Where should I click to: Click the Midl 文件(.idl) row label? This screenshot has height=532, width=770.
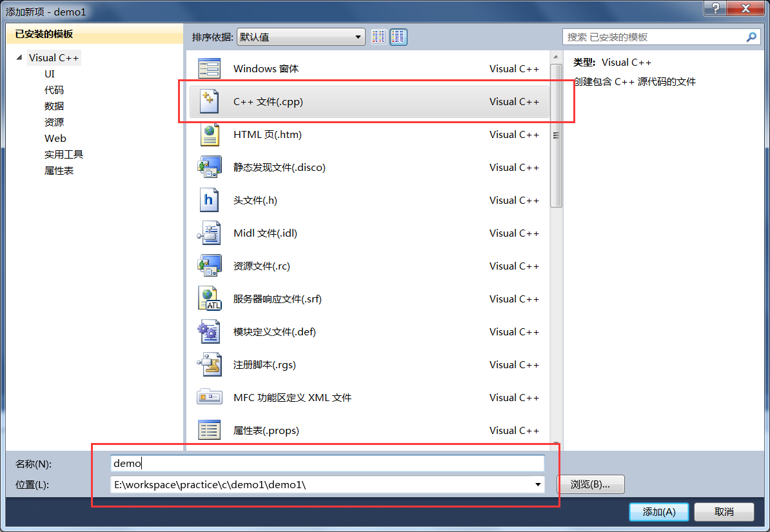tap(265, 233)
